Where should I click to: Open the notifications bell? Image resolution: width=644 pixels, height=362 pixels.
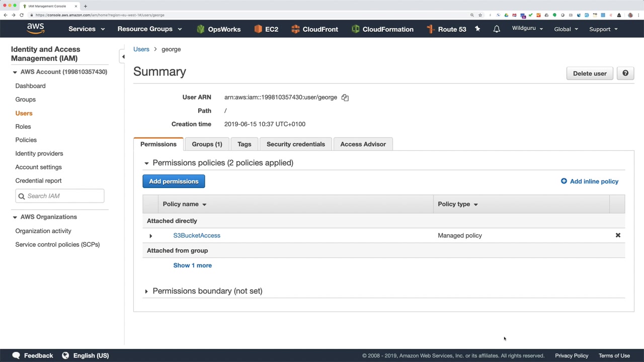click(497, 29)
